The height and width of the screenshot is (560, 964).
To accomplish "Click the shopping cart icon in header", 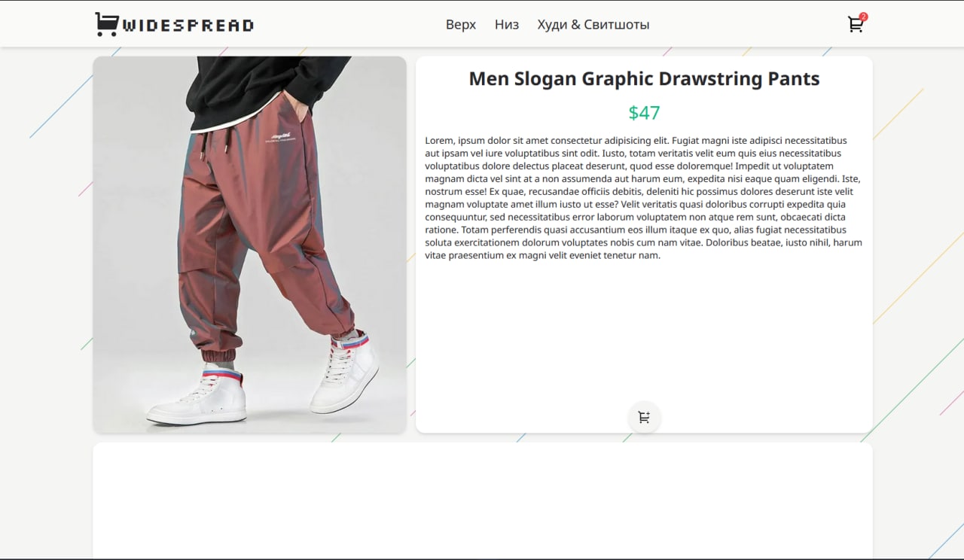I will 856,25.
